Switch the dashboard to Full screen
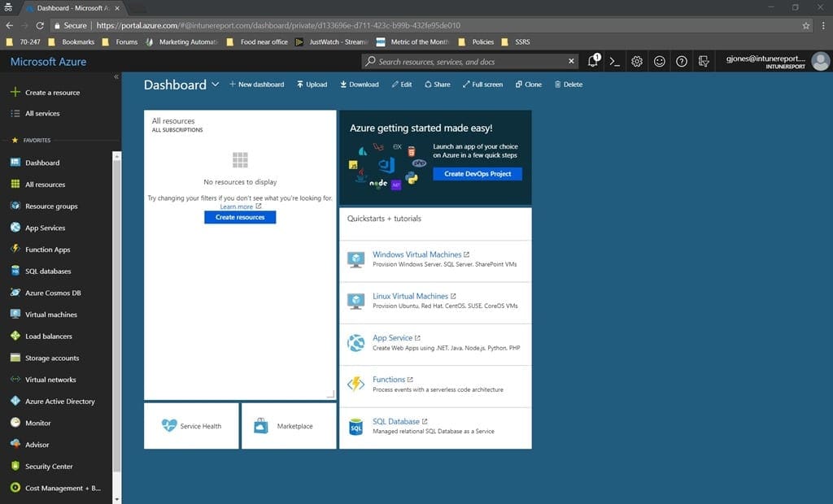Viewport: 833px width, 504px height. (482, 85)
